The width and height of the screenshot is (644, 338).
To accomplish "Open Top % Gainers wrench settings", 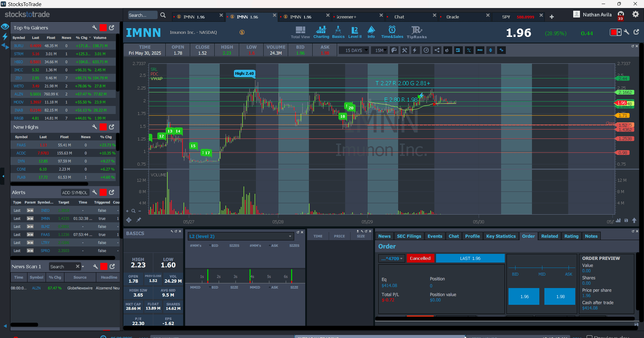I will [x=95, y=27].
